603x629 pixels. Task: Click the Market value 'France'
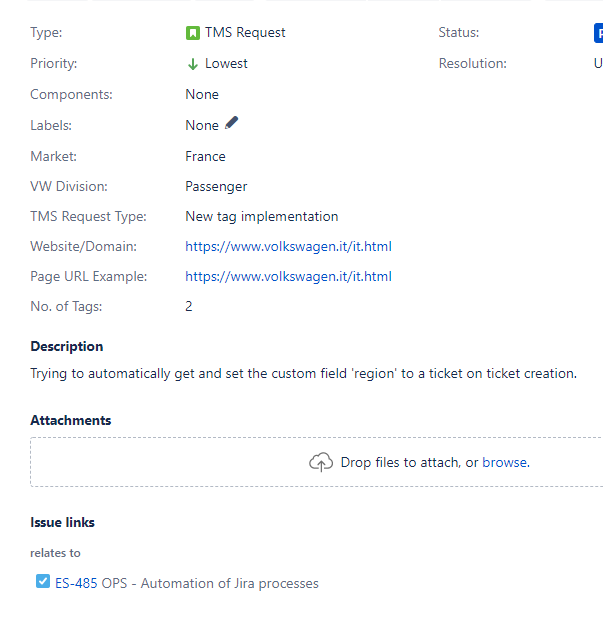pos(205,156)
